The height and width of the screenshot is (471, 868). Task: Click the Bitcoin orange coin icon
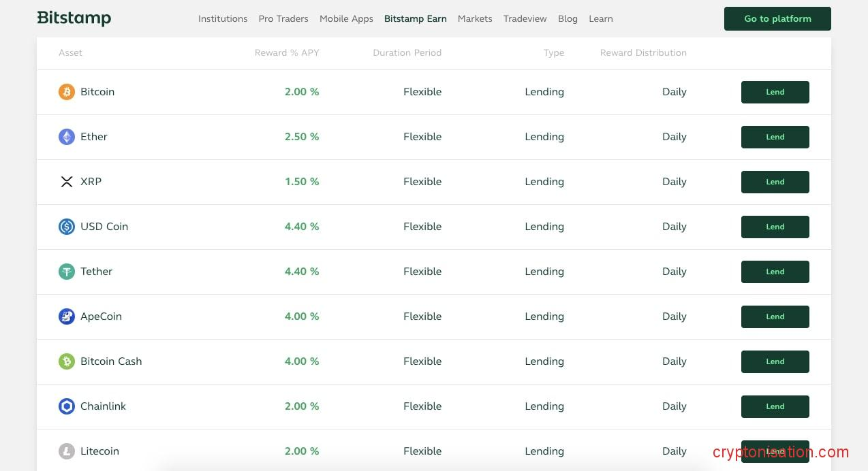click(x=66, y=92)
